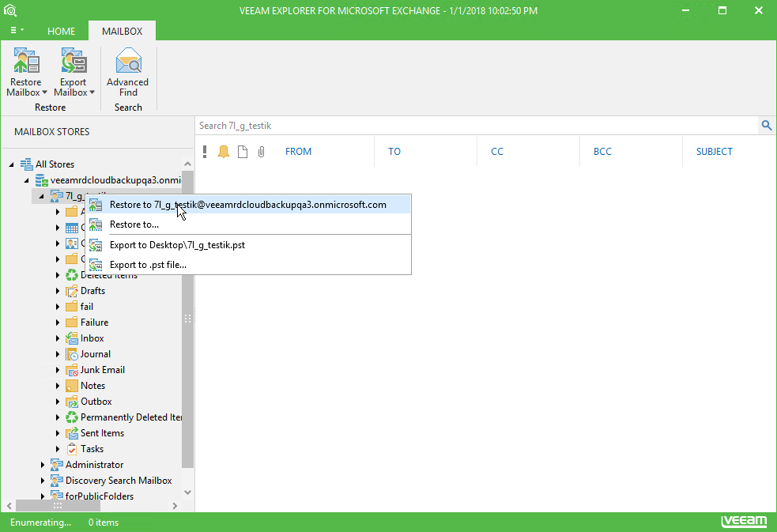Click the All Stores icon
This screenshot has height=532, width=777.
click(26, 164)
